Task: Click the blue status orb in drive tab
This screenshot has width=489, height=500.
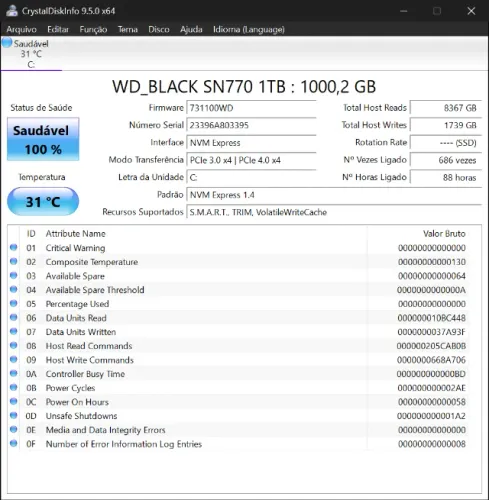Action: click(7, 42)
